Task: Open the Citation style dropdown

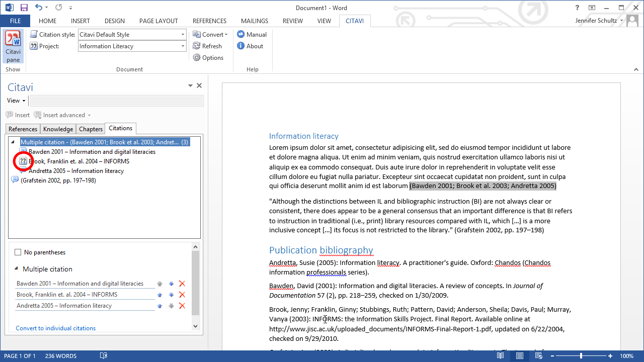Action: click(x=183, y=35)
